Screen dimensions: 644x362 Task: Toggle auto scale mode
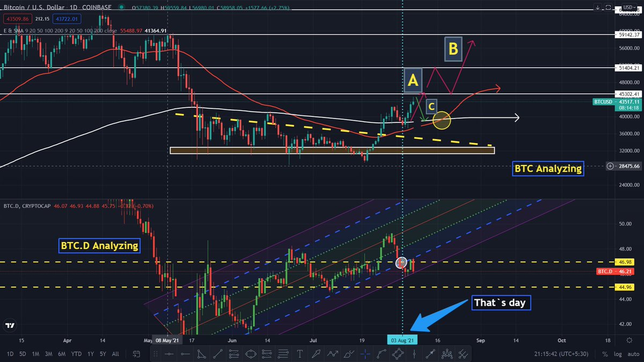634,354
